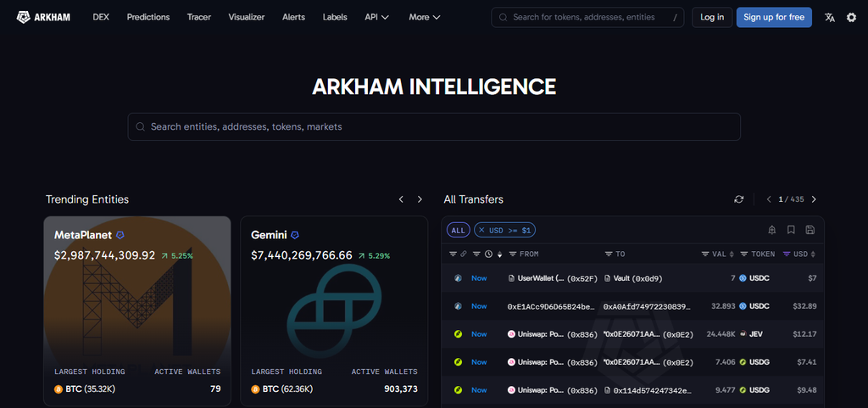Expand the API dropdown menu
Image resolution: width=868 pixels, height=408 pixels.
pos(377,17)
